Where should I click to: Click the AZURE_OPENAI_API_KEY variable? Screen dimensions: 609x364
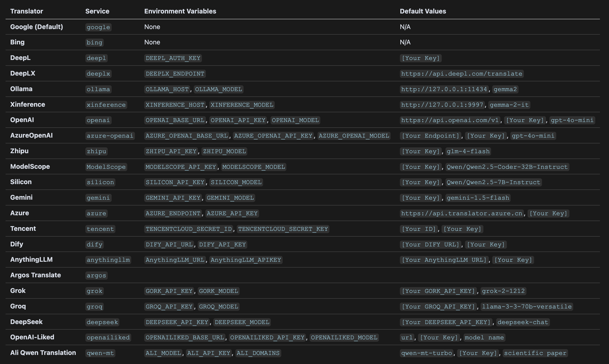[x=273, y=136]
